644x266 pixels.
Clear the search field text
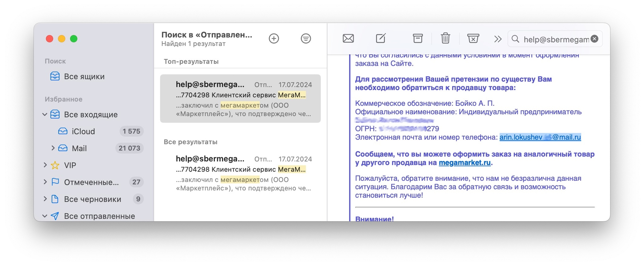click(594, 39)
